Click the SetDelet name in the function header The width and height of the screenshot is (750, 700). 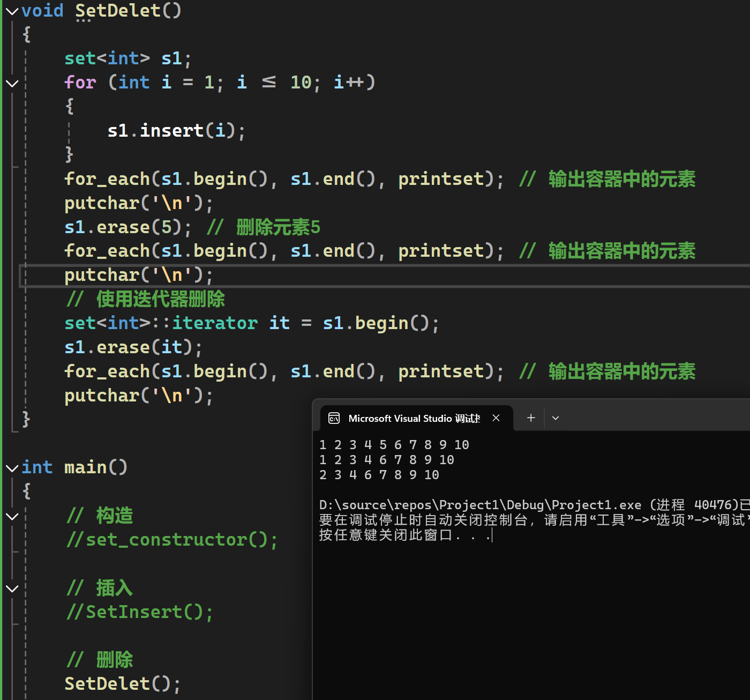(x=118, y=11)
